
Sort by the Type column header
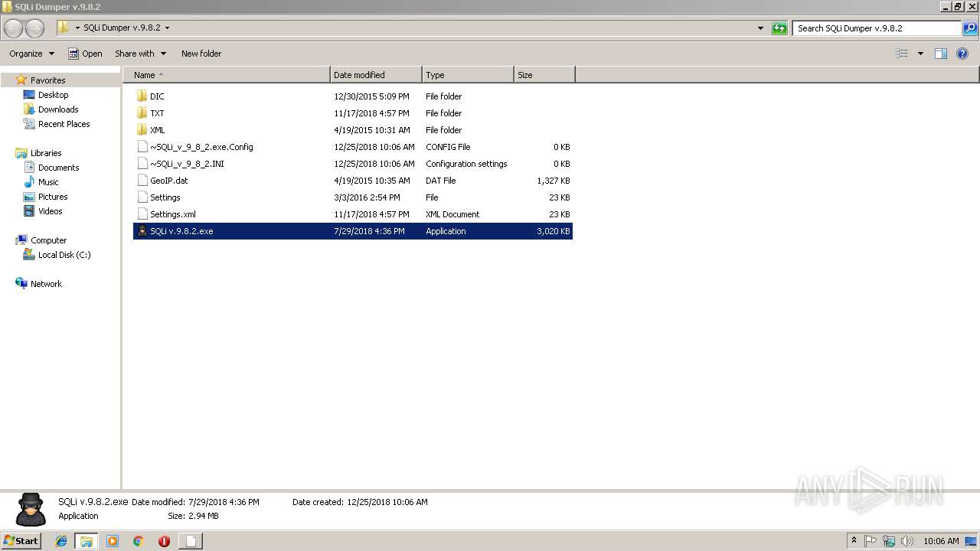coord(468,75)
